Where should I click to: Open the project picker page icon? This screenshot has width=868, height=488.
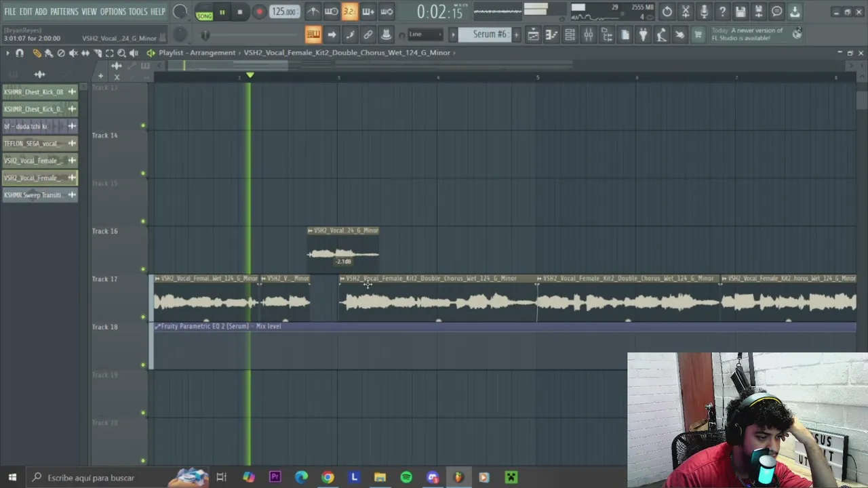(625, 35)
